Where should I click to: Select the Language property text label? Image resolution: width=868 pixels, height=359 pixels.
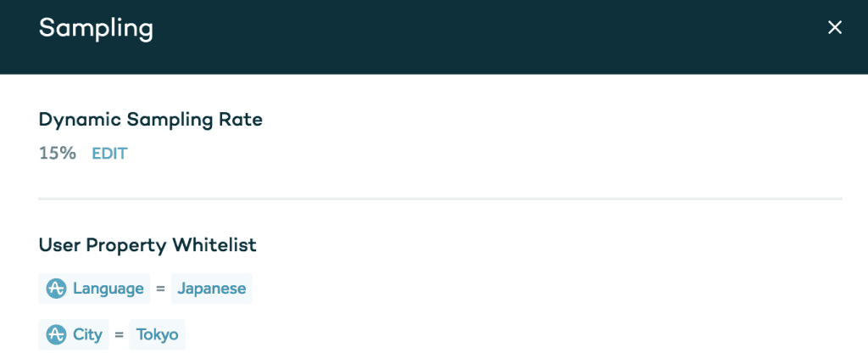tap(108, 289)
